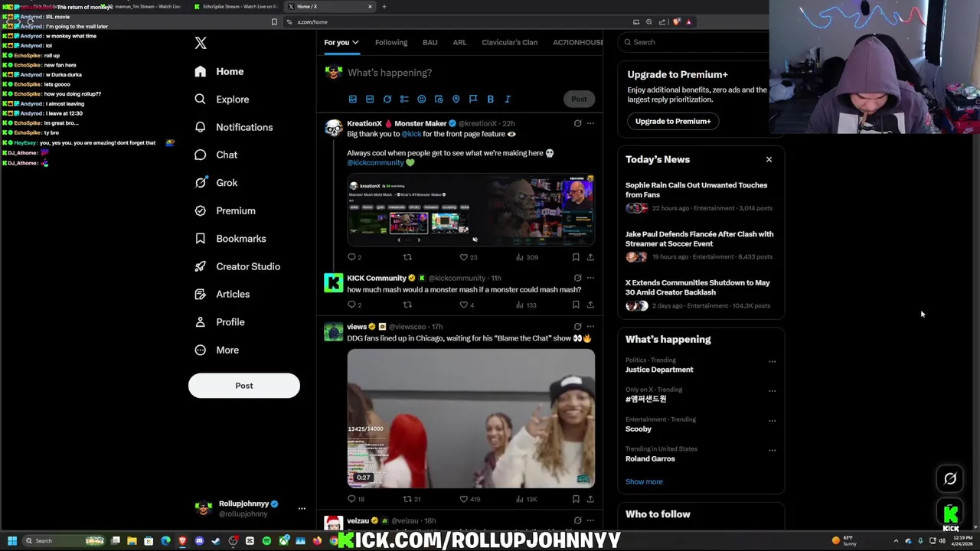Repost the KICK Community post

pyautogui.click(x=407, y=305)
